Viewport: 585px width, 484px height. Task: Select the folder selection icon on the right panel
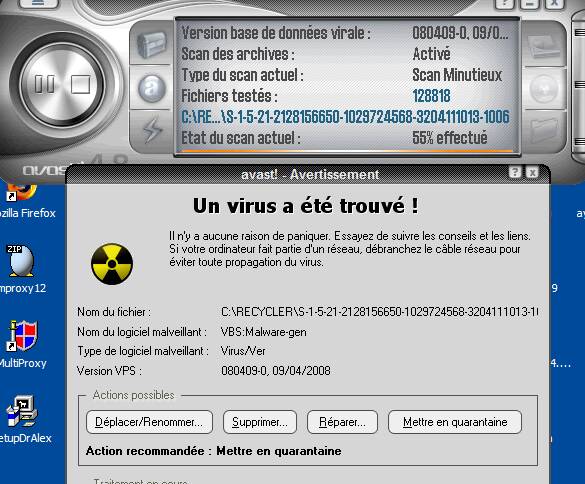[x=544, y=130]
